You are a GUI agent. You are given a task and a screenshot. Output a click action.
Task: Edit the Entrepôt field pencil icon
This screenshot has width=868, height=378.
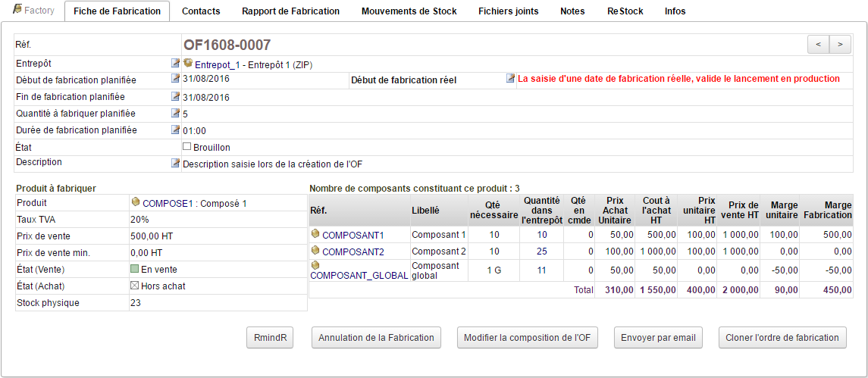[176, 64]
